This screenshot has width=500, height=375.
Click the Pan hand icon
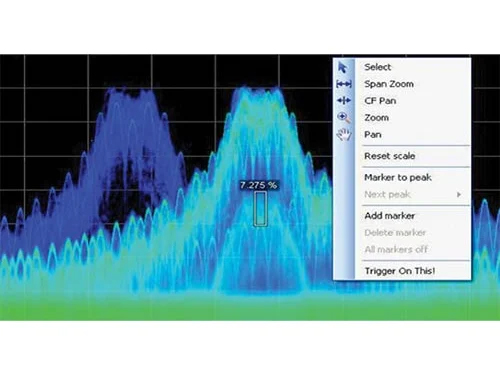(344, 134)
